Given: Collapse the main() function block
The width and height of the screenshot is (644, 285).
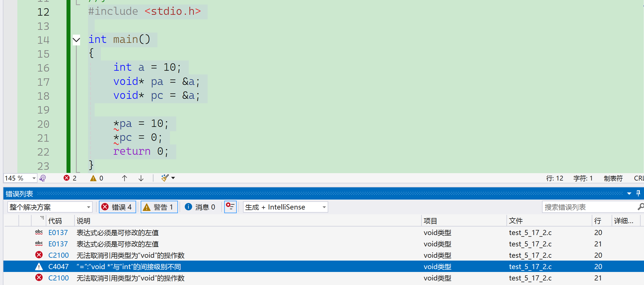Looking at the screenshot, I should [76, 40].
